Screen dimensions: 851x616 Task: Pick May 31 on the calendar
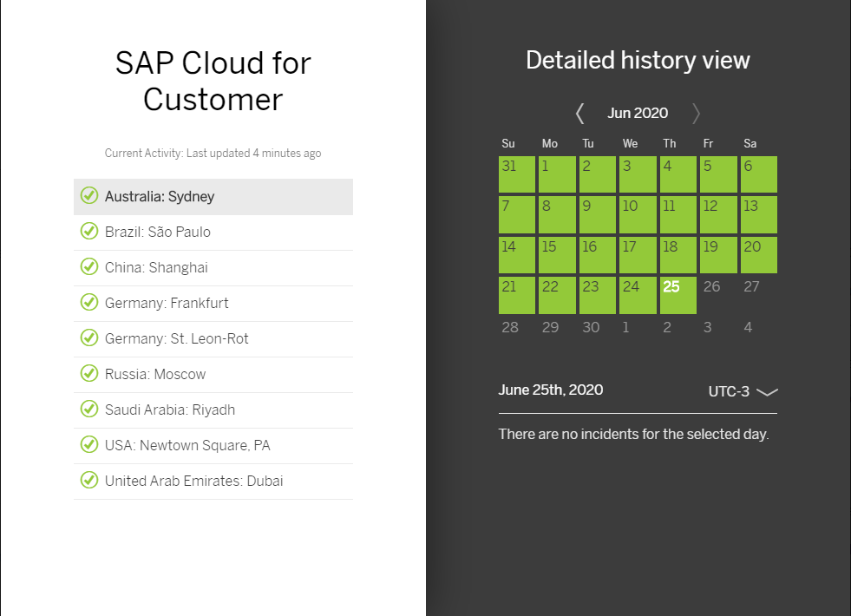pos(517,174)
